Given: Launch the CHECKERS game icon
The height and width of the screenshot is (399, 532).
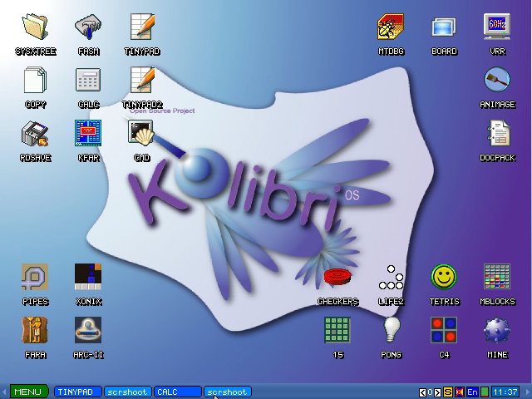Looking at the screenshot, I should point(337,277).
